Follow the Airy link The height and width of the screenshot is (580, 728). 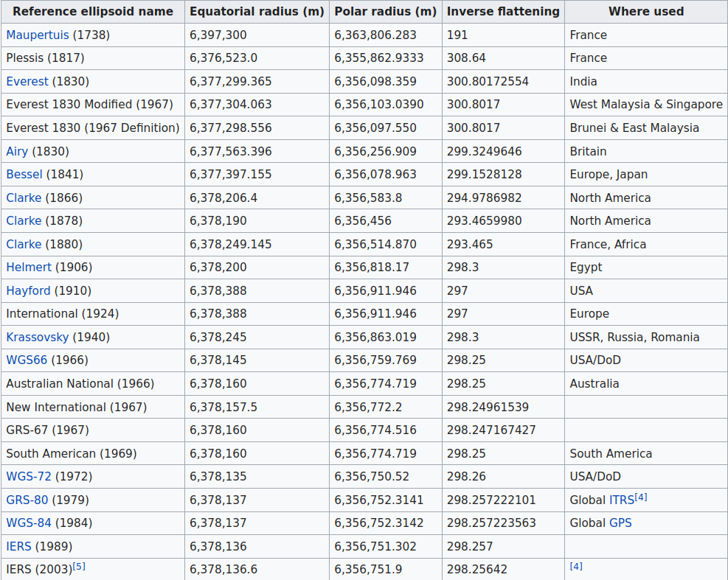tap(17, 152)
